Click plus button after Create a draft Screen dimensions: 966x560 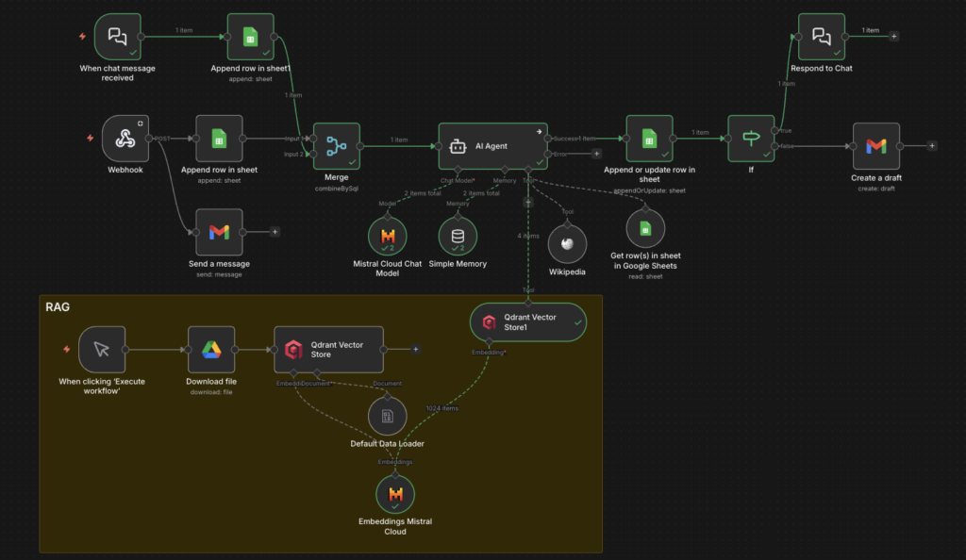(932, 145)
